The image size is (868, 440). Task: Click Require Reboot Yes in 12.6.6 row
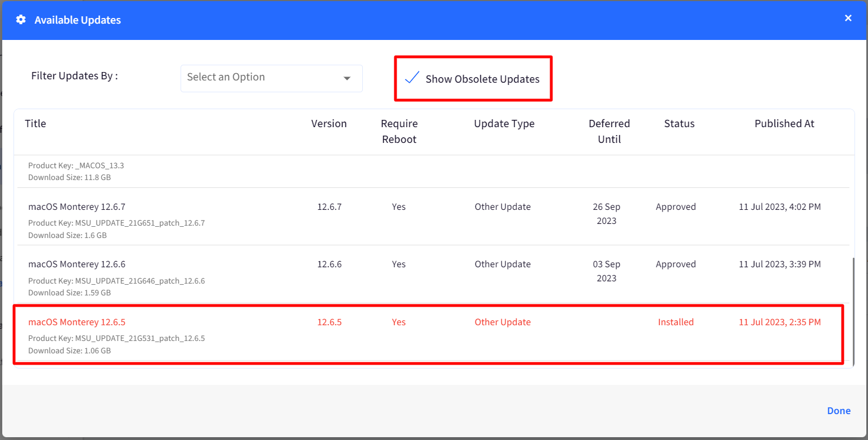point(398,264)
